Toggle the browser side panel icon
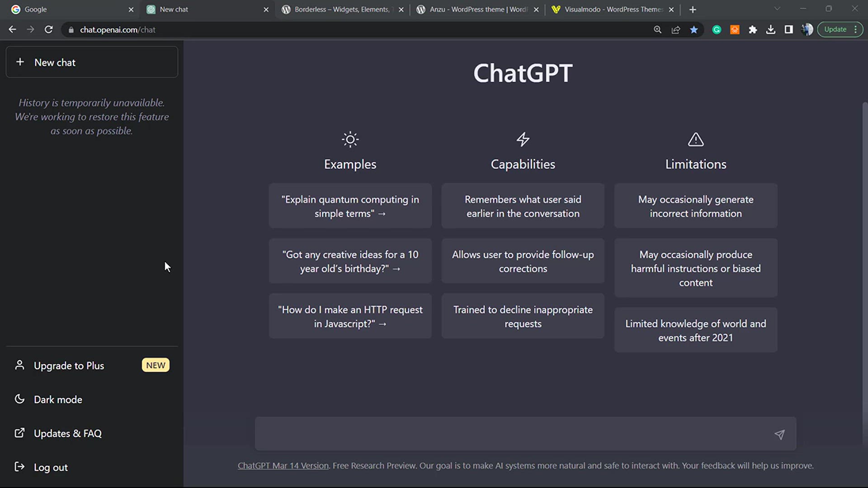868x488 pixels. click(789, 29)
